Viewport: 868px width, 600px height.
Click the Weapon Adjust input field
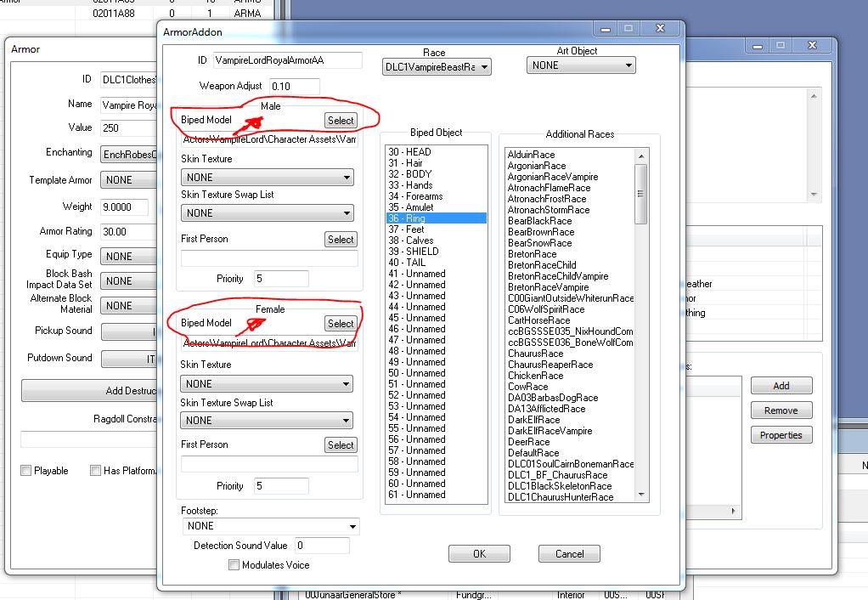pyautogui.click(x=294, y=86)
